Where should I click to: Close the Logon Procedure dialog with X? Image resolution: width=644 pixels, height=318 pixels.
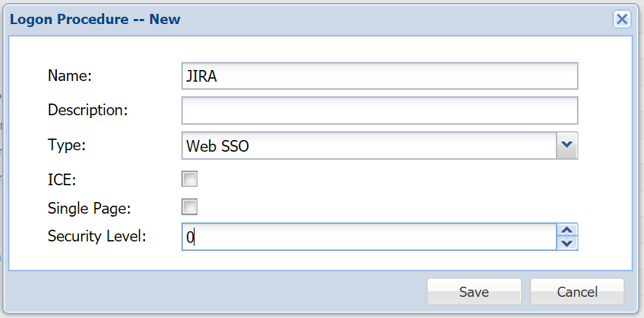tap(621, 19)
